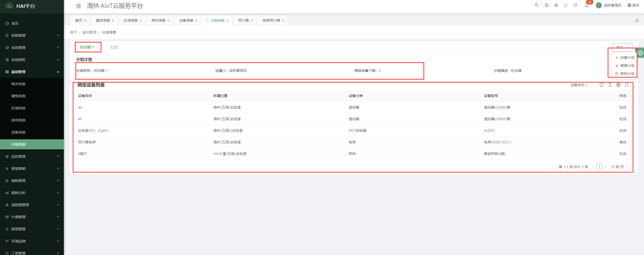Close the 区域信息 tab

coord(141,21)
